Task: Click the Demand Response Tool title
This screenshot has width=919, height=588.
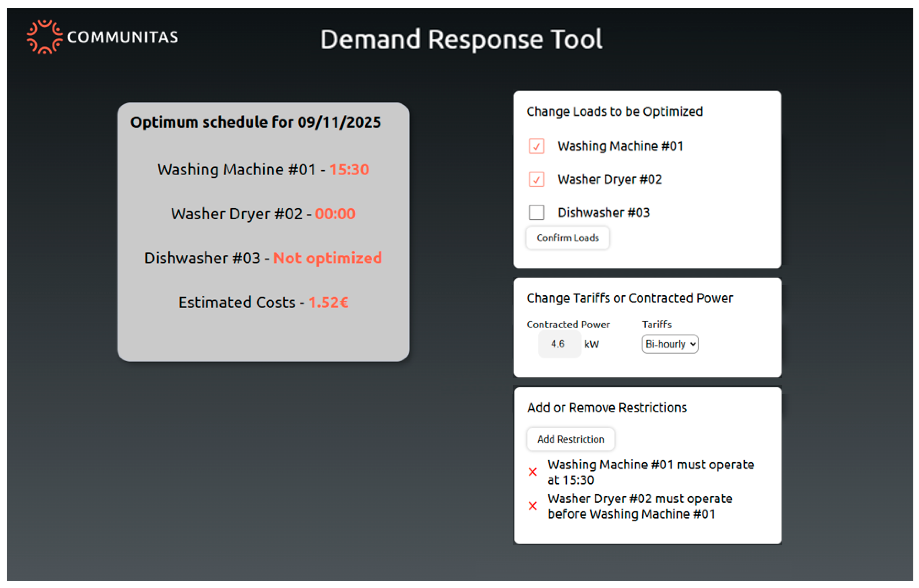Action: (461, 39)
